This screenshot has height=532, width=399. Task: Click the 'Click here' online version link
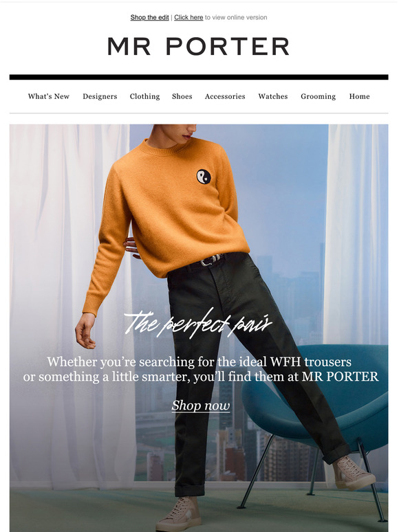[188, 17]
